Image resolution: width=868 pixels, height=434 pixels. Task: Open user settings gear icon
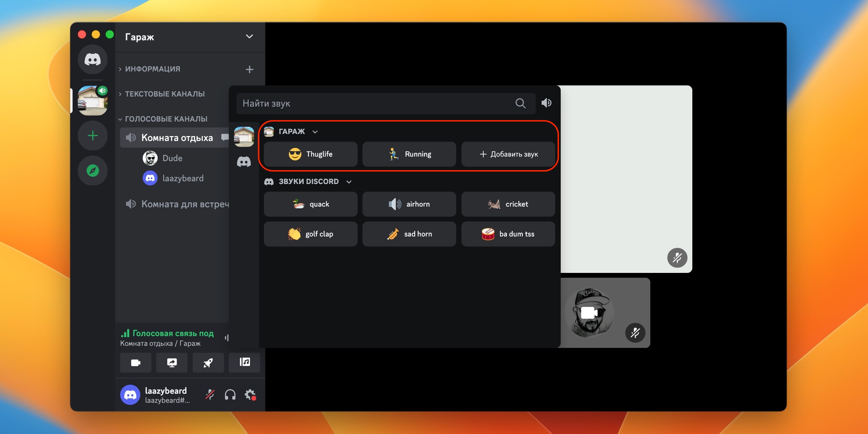[250, 395]
